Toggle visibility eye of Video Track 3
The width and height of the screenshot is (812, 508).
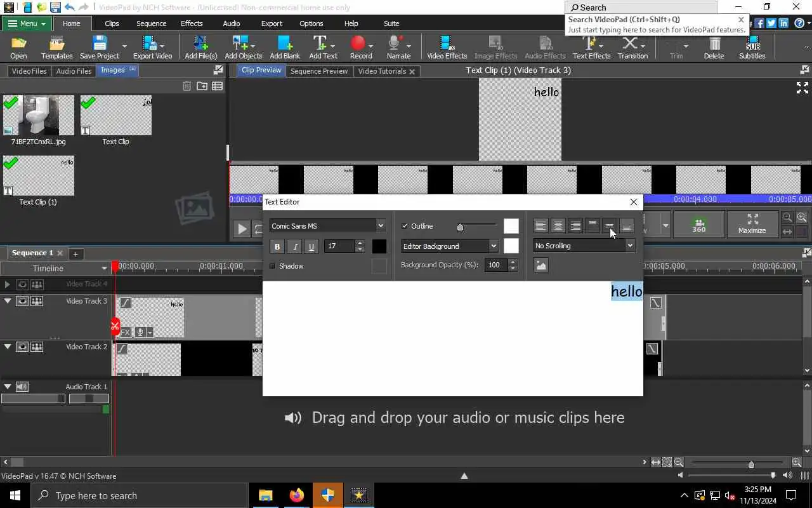click(x=22, y=301)
